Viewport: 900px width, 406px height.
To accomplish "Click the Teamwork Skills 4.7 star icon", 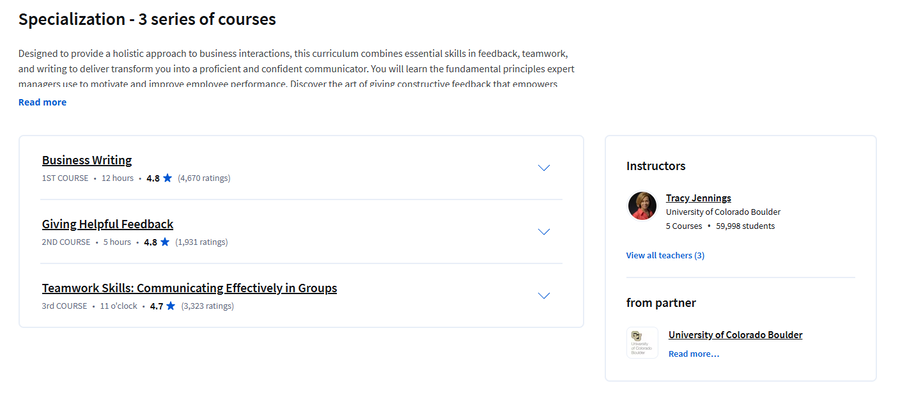I will tap(170, 306).
